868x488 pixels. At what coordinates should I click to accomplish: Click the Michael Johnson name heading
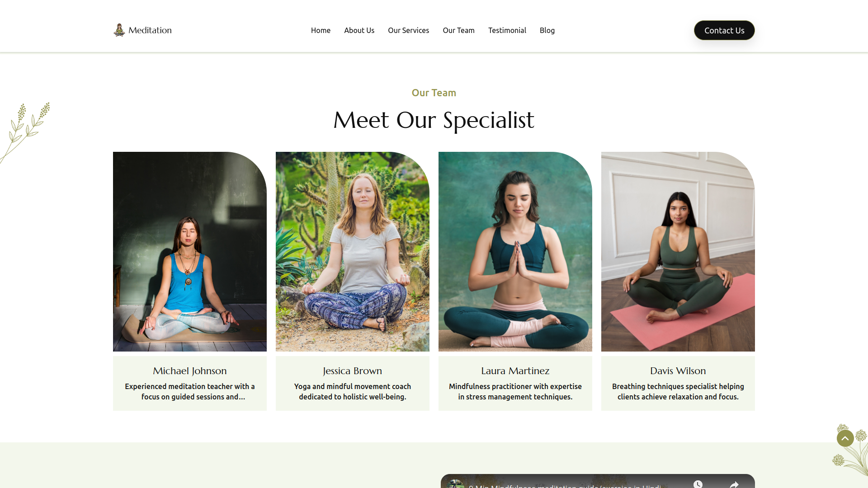[190, 371]
